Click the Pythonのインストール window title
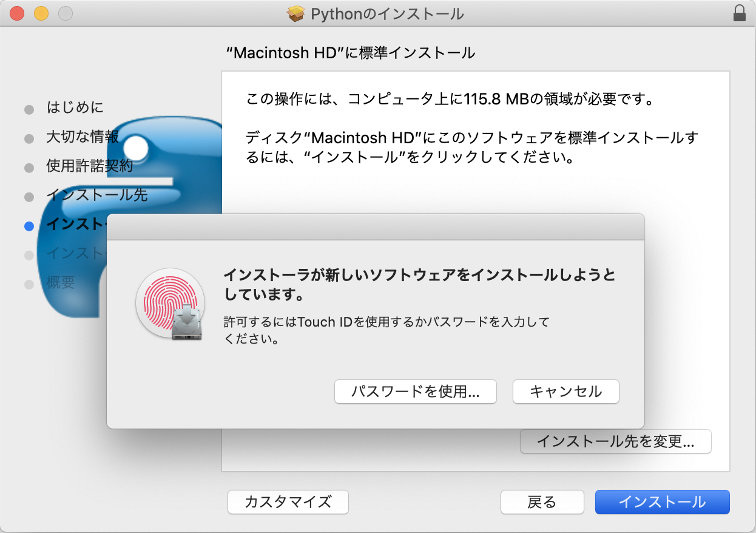This screenshot has height=533, width=756. pos(387,13)
